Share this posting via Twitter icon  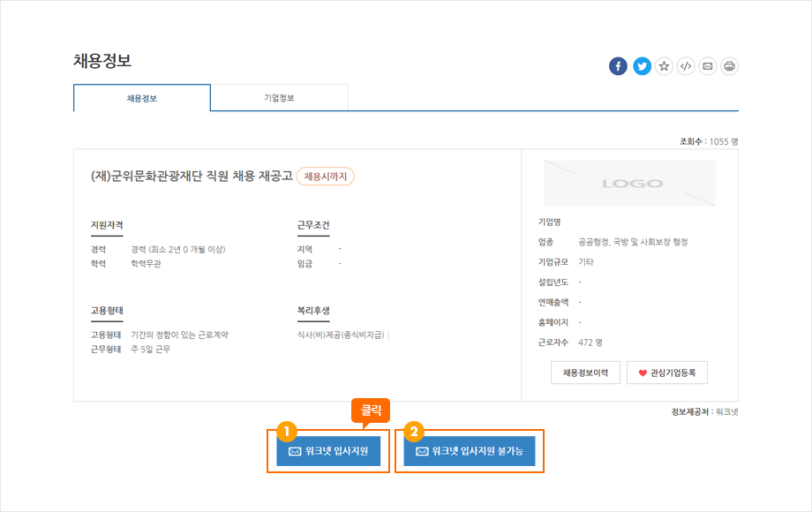coord(643,66)
